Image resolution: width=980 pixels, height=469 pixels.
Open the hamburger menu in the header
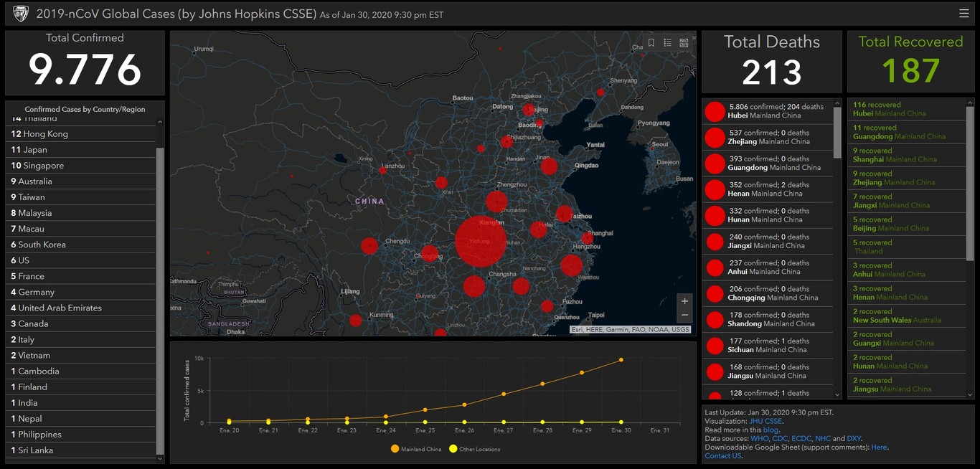963,14
